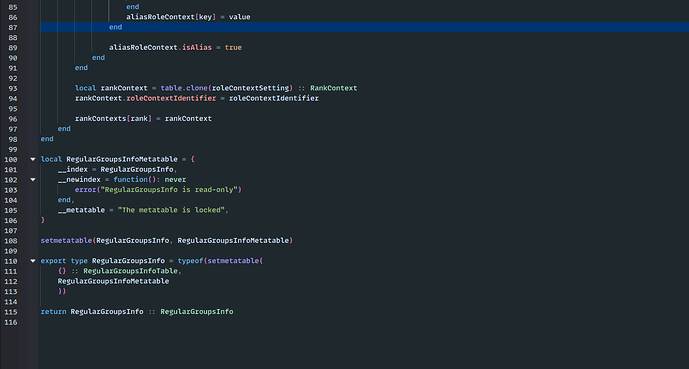This screenshot has width=689, height=369.
Task: Click 'RegularGroupsInfoMetatable' name on line 100
Action: [x=122, y=159]
